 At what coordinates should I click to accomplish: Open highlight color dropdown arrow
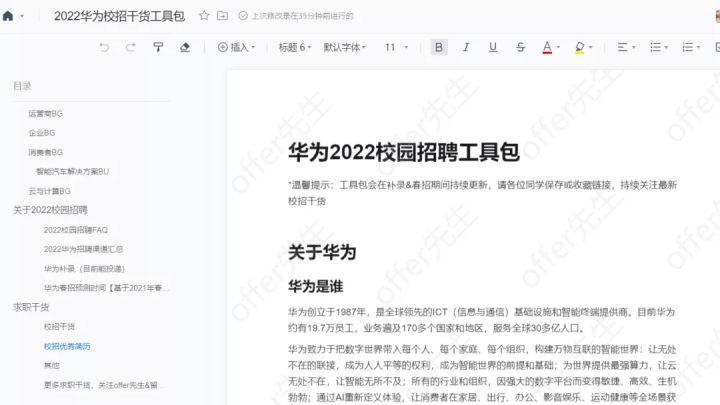pos(591,47)
